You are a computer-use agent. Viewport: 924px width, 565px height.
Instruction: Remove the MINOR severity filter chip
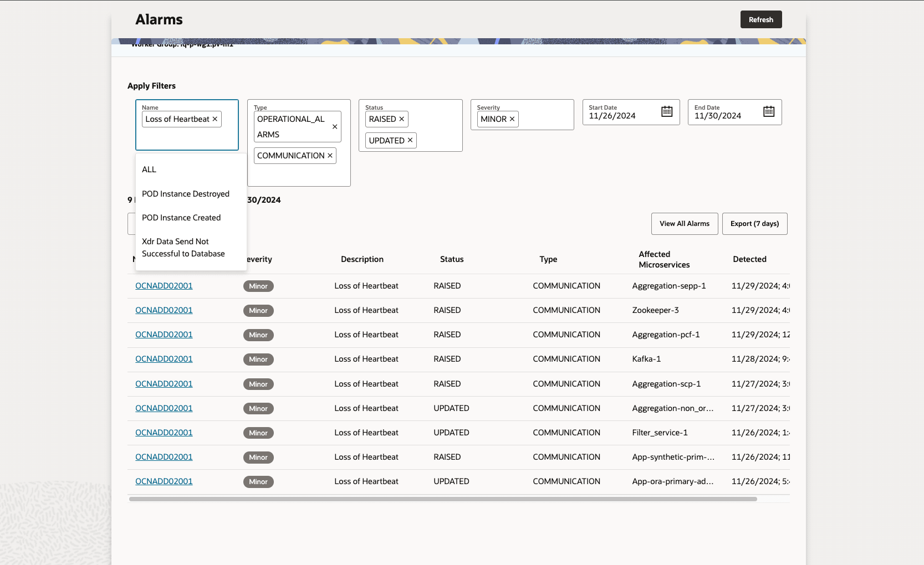click(512, 119)
